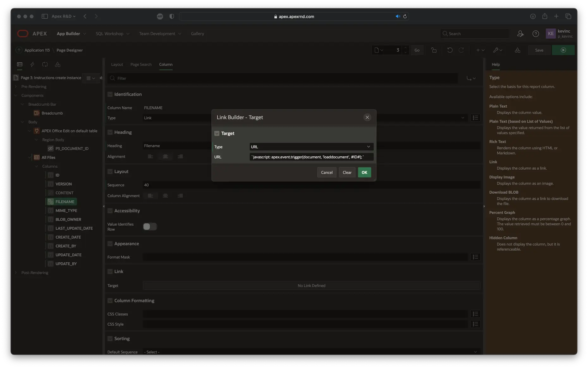This screenshot has height=368, width=588.
Task: Click Cancel in the Link Builder dialog
Action: (x=327, y=172)
